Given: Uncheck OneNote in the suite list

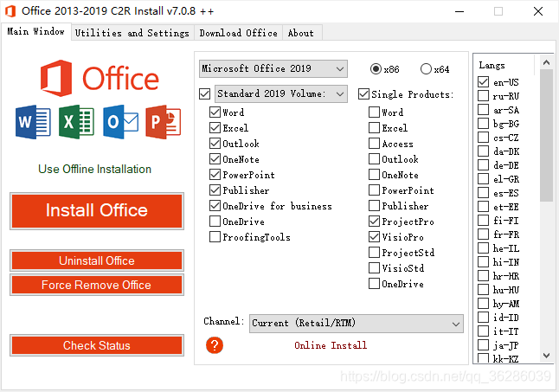Looking at the screenshot, I should point(215,159).
